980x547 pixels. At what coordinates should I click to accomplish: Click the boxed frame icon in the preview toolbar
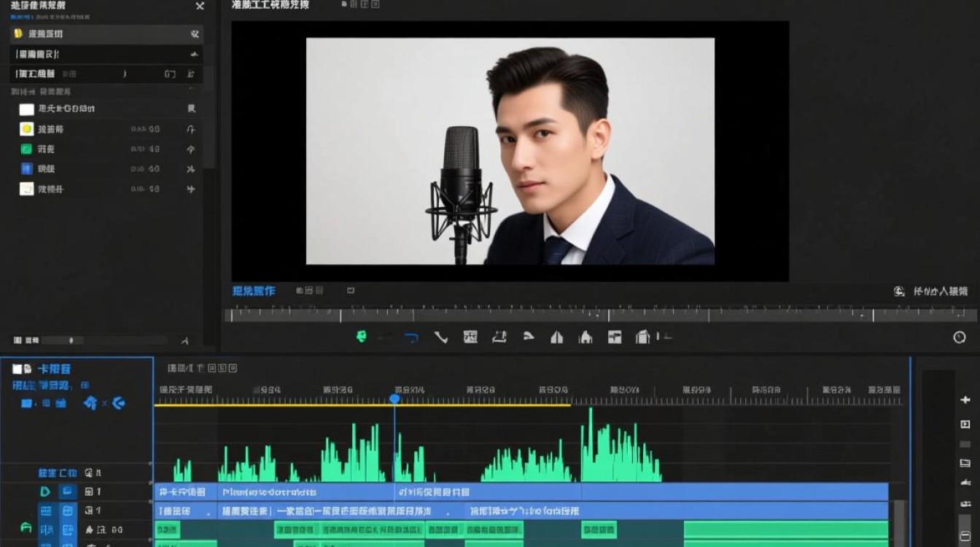[x=470, y=337]
